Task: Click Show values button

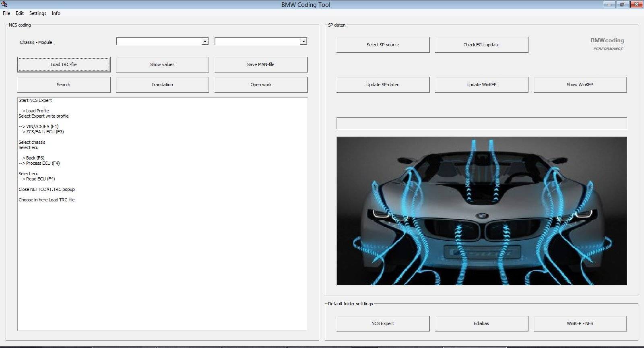Action: [x=162, y=64]
